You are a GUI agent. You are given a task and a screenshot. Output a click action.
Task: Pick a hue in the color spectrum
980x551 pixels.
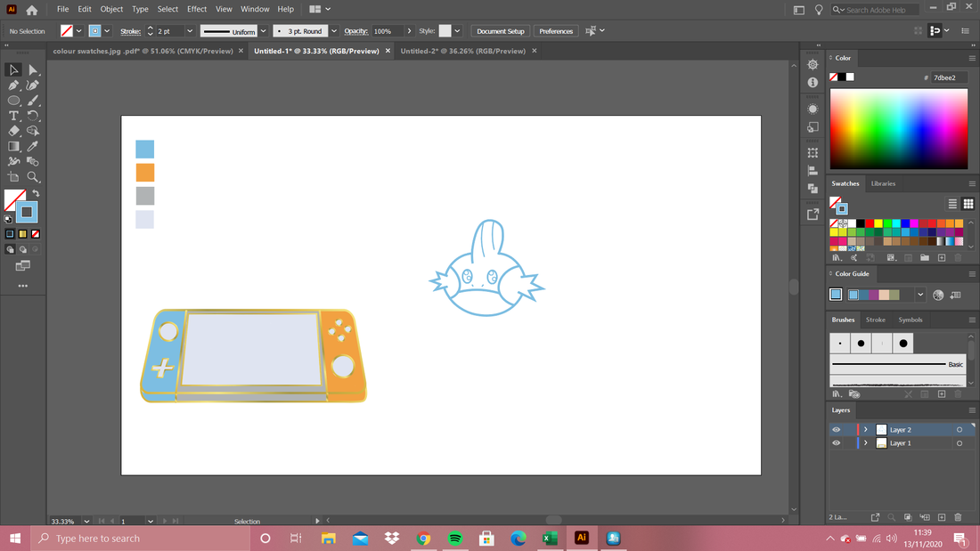tap(899, 129)
